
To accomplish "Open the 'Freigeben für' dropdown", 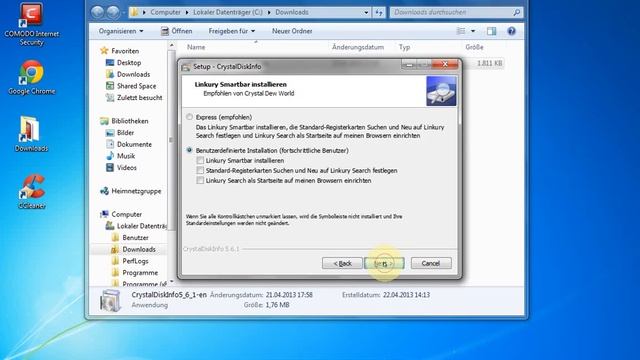I will (x=232, y=31).
